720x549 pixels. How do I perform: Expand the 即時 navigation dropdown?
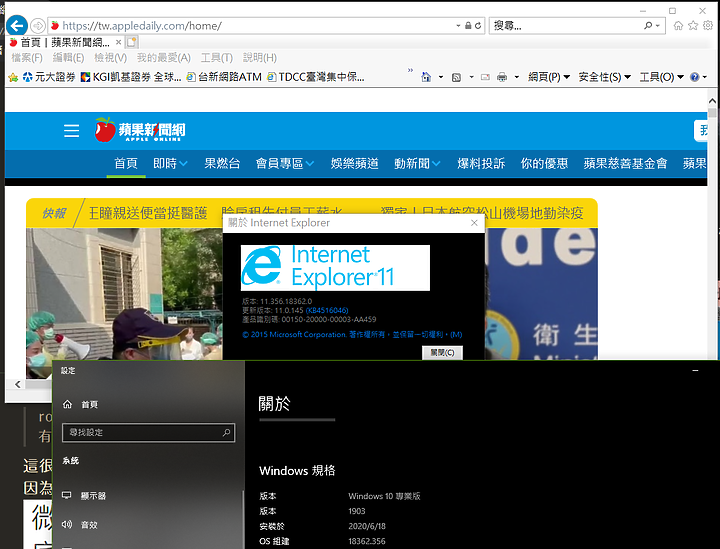click(x=170, y=163)
